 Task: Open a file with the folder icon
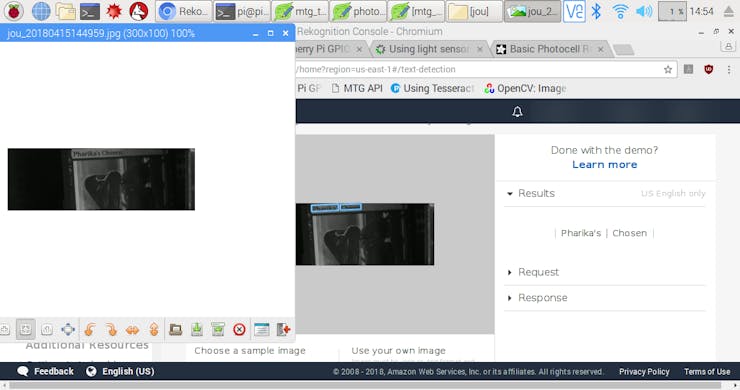(176, 329)
